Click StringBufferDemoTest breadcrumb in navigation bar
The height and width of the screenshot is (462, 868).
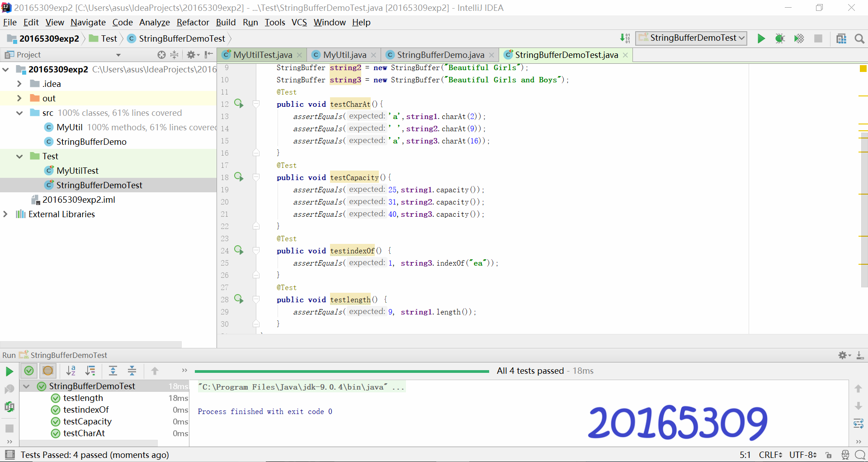pos(176,38)
